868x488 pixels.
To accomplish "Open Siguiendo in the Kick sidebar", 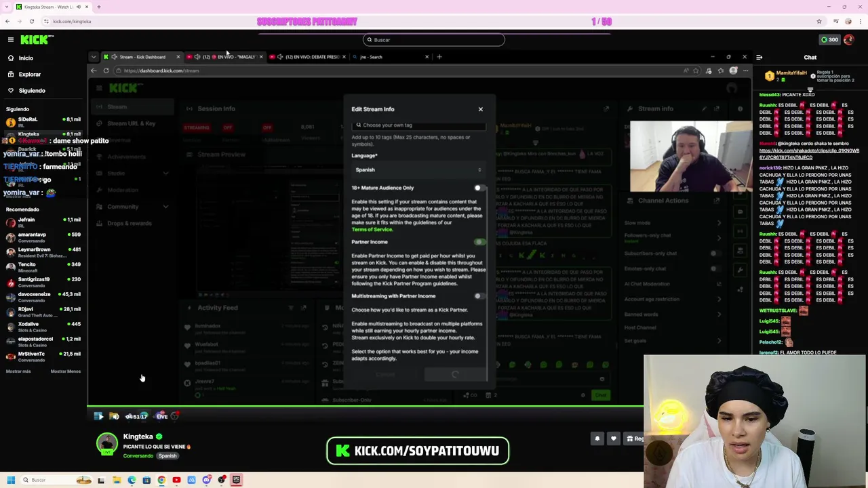I will pyautogui.click(x=32, y=91).
